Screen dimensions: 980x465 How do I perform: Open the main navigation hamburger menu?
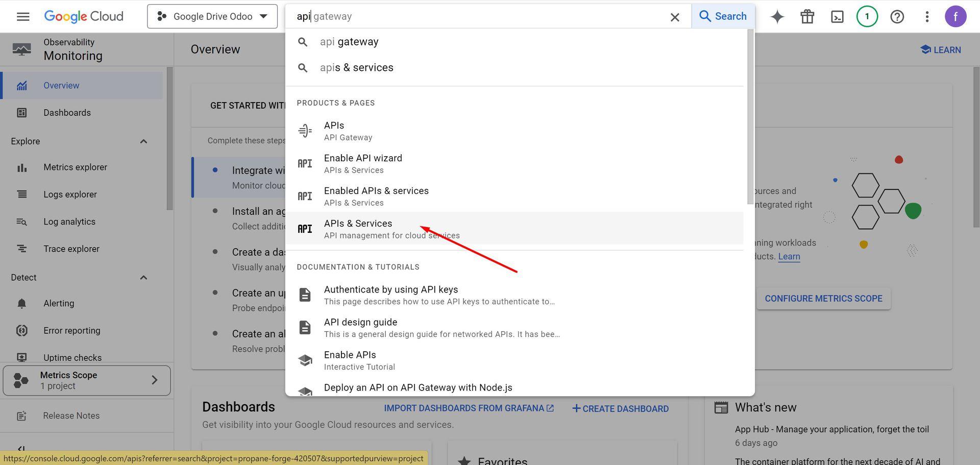point(23,16)
